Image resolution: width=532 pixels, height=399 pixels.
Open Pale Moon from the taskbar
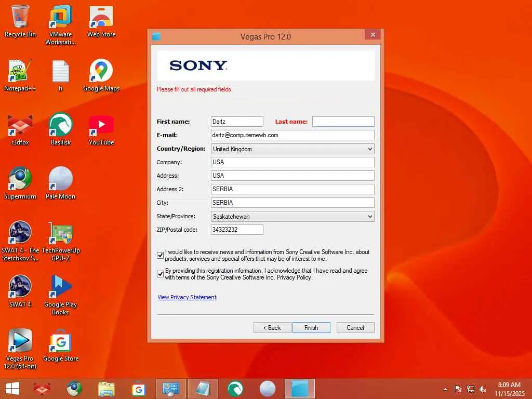pyautogui.click(x=268, y=389)
